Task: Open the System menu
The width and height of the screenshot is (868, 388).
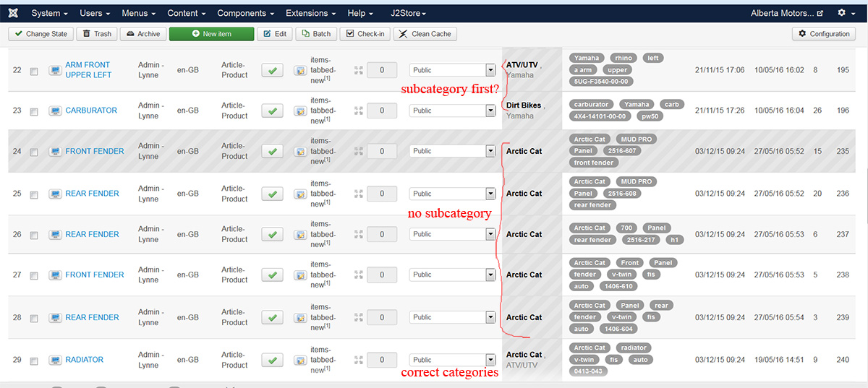Action: point(49,13)
